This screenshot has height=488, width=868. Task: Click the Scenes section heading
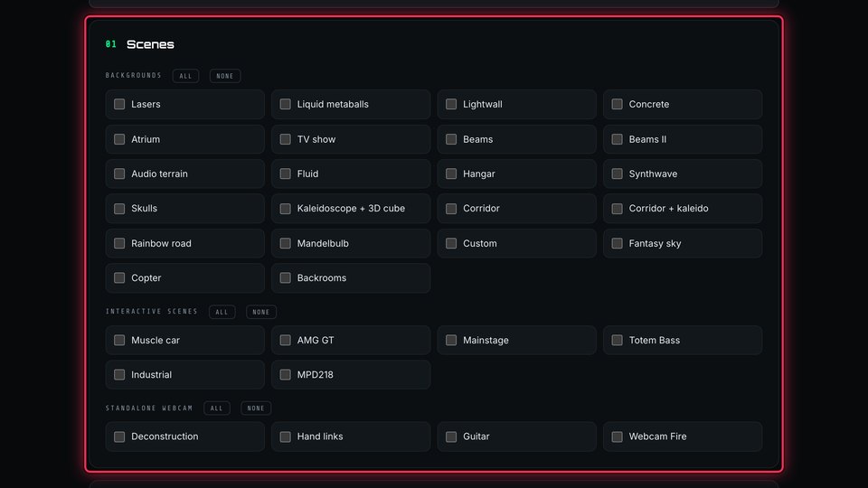[x=150, y=44]
